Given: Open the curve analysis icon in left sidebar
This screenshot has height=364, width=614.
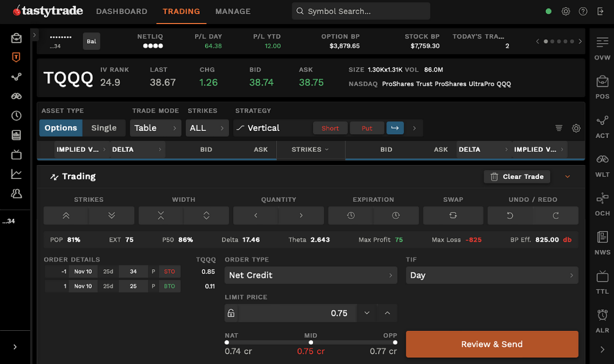Looking at the screenshot, I should (16, 77).
